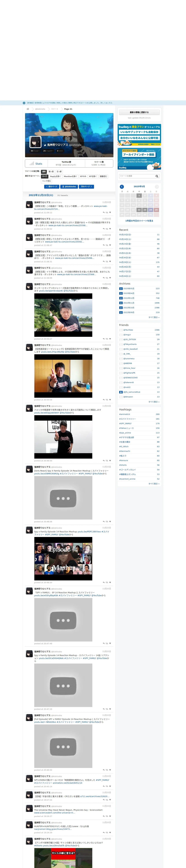Expand Archives with すべて表示
This screenshot has width=186, height=868.
[154, 317]
